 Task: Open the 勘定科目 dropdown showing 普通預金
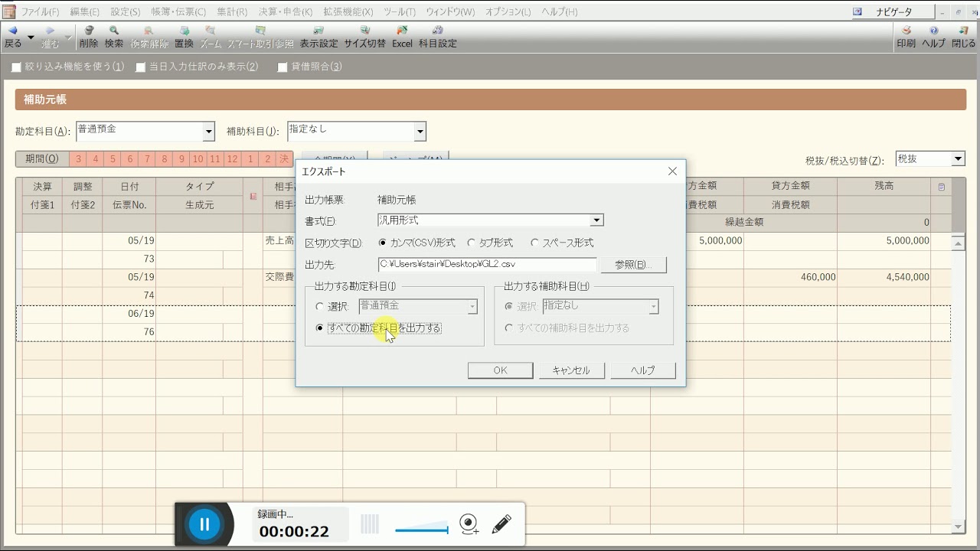click(209, 132)
